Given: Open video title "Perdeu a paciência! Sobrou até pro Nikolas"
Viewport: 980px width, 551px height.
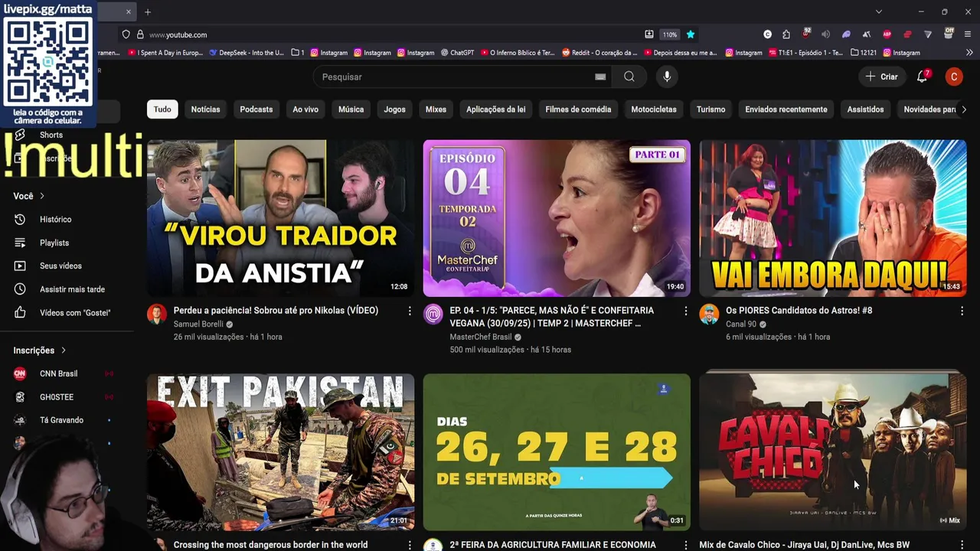Looking at the screenshot, I should coord(276,311).
